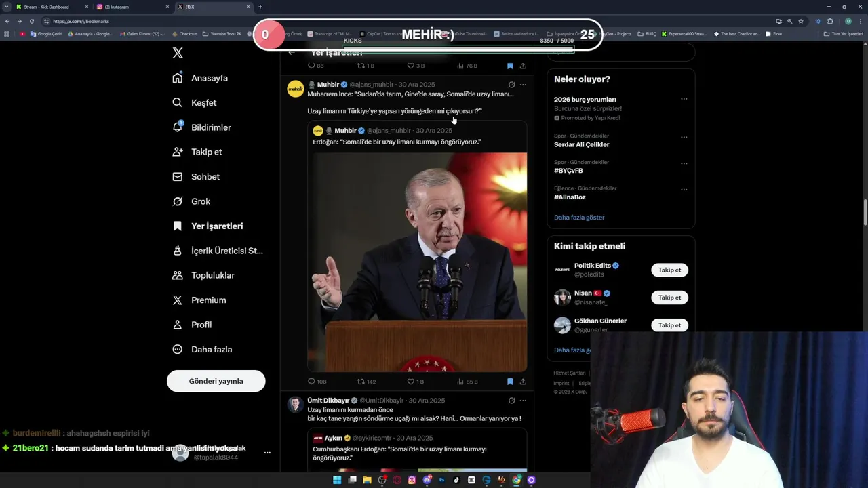
Task: Remove the bookmark on the post with 76 B views
Action: click(x=510, y=66)
